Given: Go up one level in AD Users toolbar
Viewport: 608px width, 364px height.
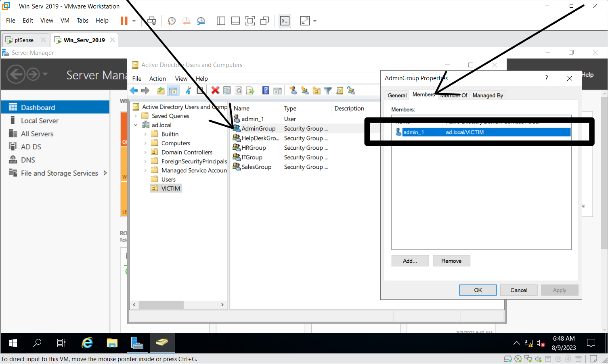Looking at the screenshot, I should (161, 90).
